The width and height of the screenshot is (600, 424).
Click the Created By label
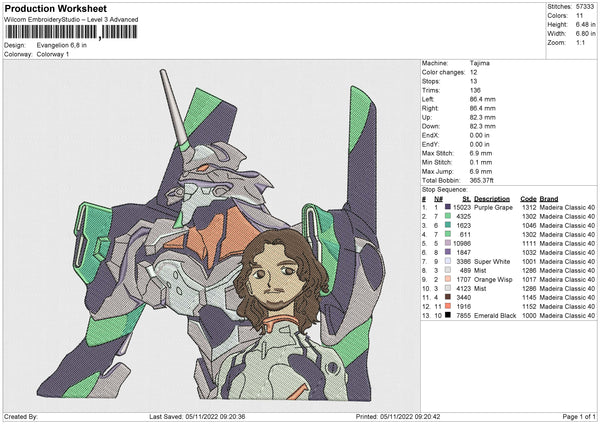(x=21, y=416)
